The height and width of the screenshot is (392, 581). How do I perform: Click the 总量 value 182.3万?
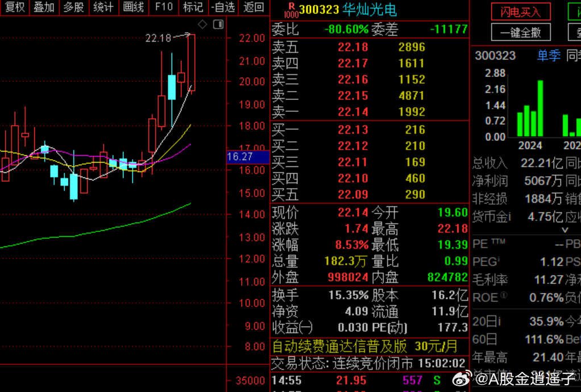tap(345, 261)
